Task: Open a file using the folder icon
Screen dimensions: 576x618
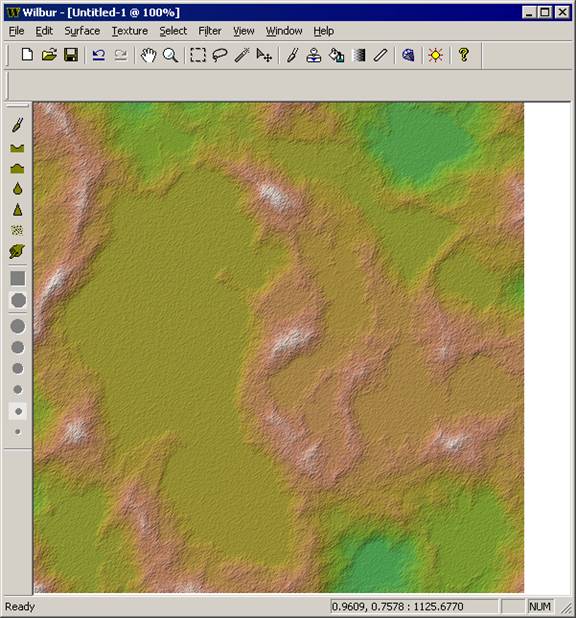Action: pos(49,55)
